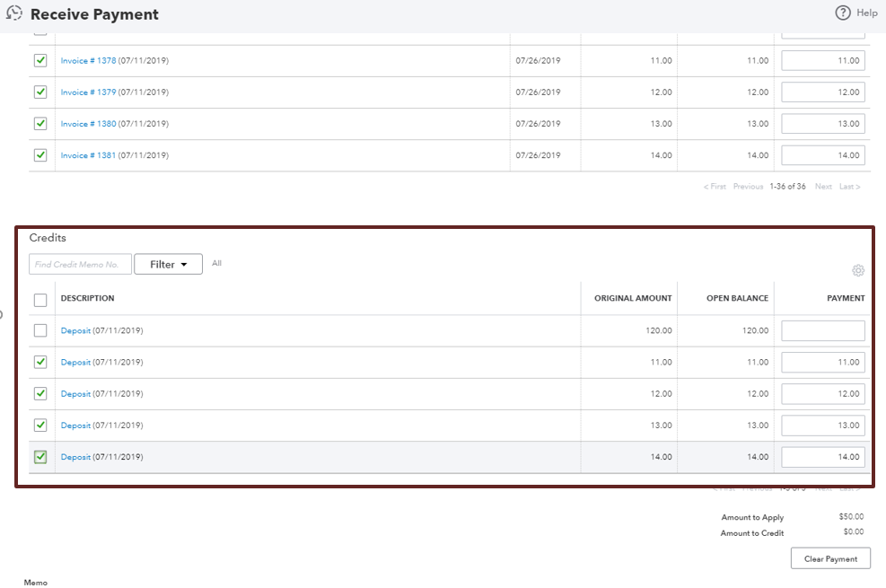Open the Help icon at top right
Image resolution: width=886 pixels, height=588 pixels.
[843, 13]
